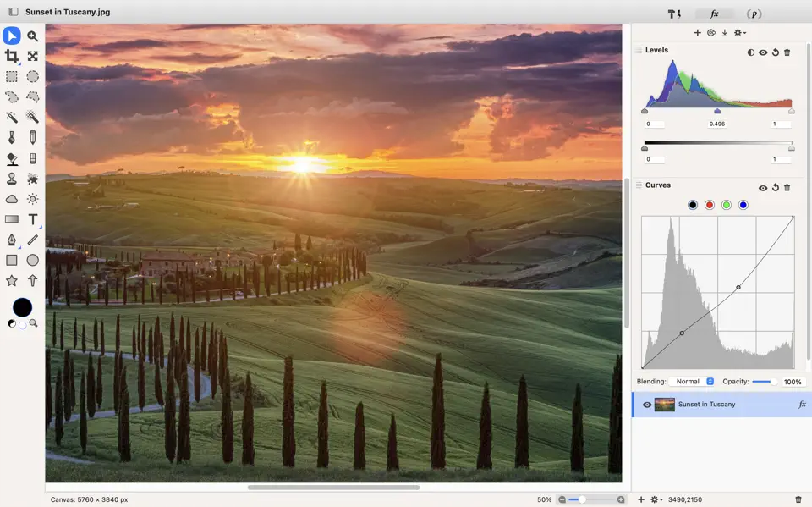Image resolution: width=812 pixels, height=507 pixels.
Task: Hide the Curves filter with eye icon
Action: click(763, 188)
